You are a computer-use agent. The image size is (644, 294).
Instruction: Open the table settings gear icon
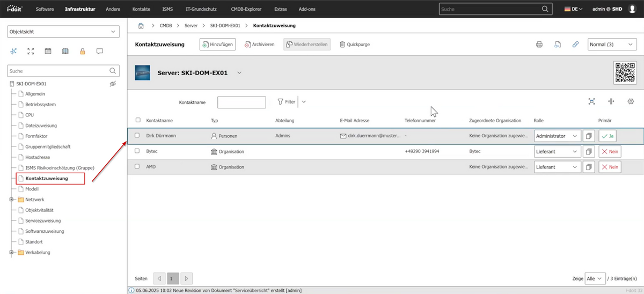point(631,101)
